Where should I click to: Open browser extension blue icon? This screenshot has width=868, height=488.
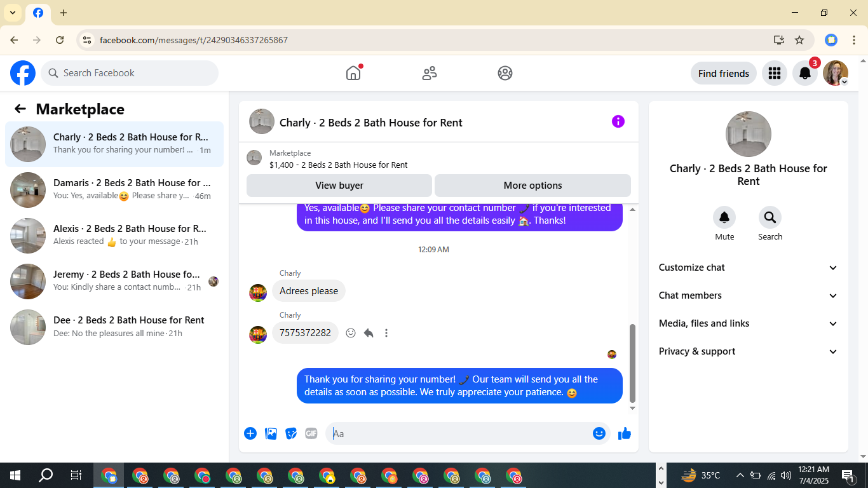[x=831, y=40]
